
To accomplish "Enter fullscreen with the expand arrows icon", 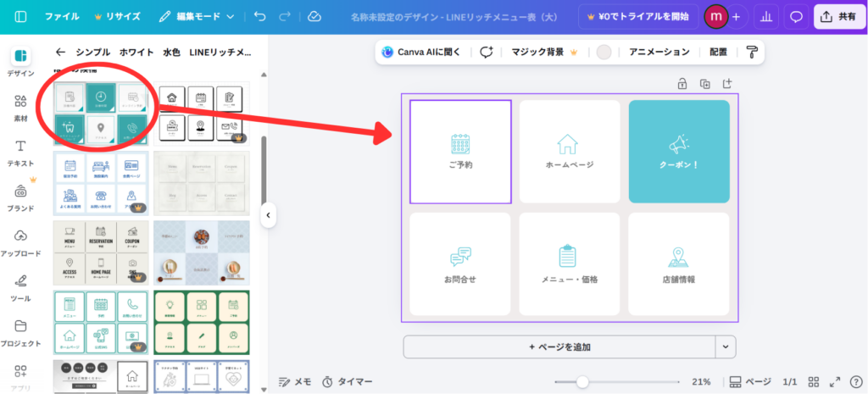I will pyautogui.click(x=835, y=381).
